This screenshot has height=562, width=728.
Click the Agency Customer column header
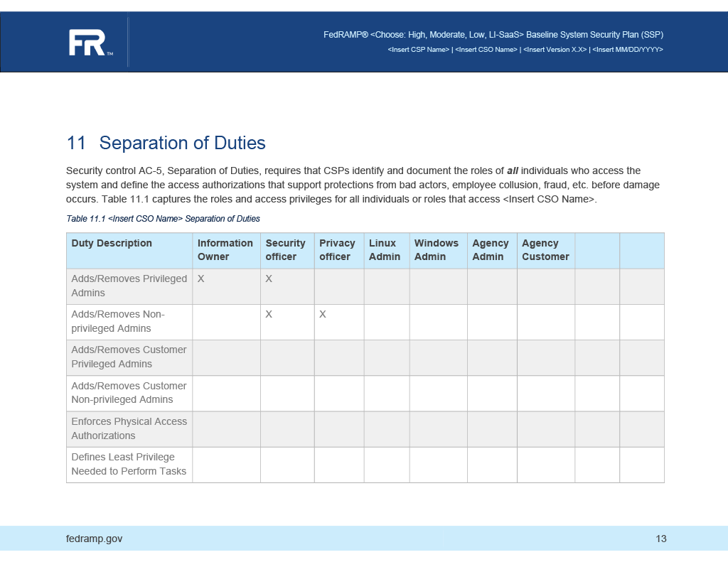click(544, 250)
